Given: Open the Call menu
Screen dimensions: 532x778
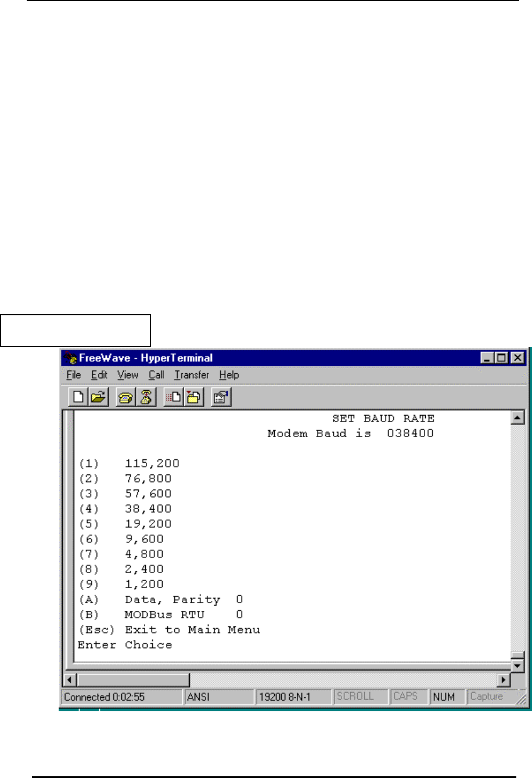Looking at the screenshot, I should 156,375.
